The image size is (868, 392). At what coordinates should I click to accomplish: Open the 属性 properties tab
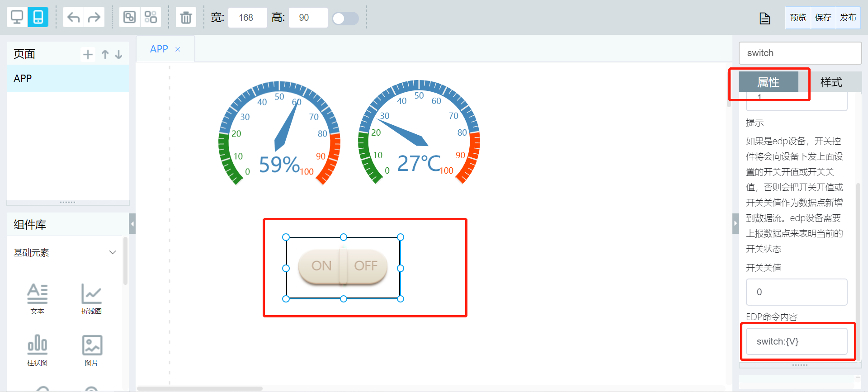(769, 82)
